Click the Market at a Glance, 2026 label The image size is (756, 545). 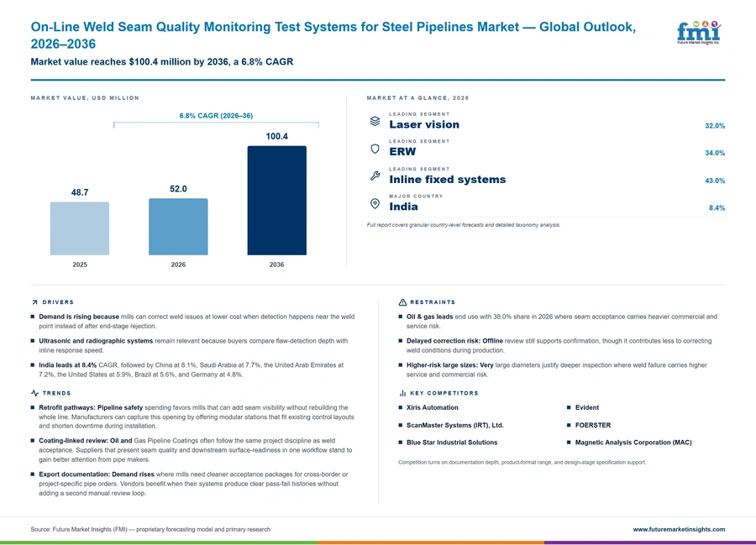[x=417, y=97]
